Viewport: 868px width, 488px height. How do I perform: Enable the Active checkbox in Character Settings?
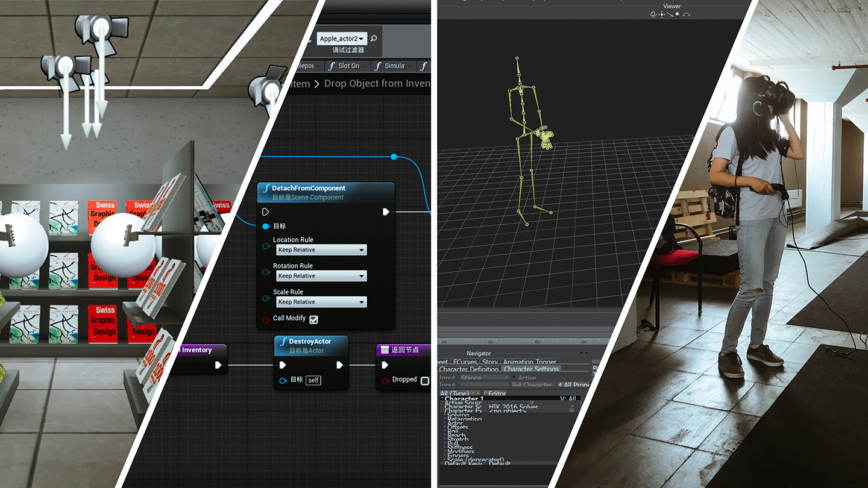tap(514, 378)
